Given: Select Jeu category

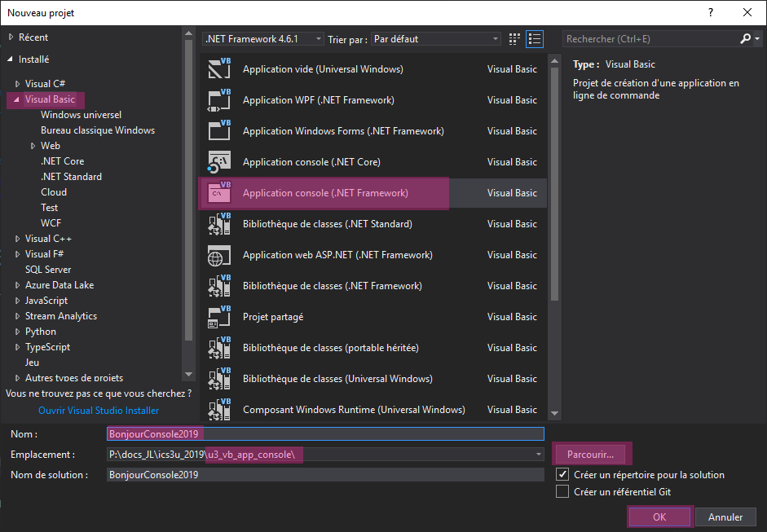Looking at the screenshot, I should pyautogui.click(x=33, y=363).
